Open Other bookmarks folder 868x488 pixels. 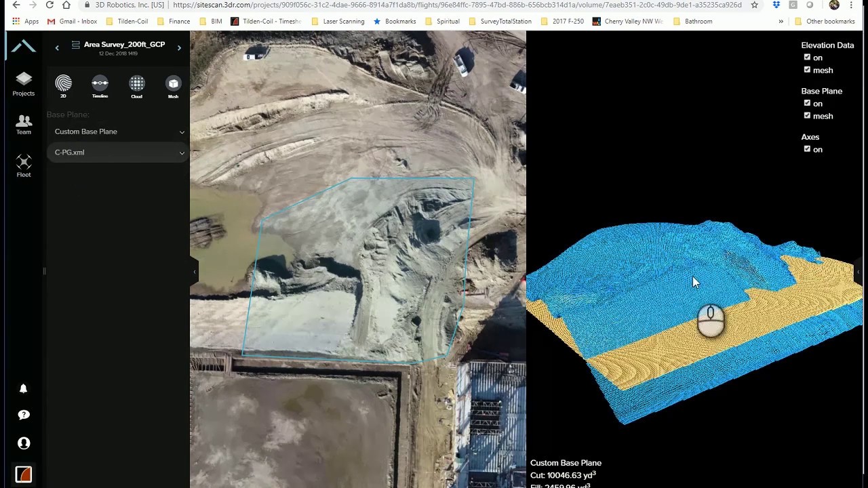(824, 21)
